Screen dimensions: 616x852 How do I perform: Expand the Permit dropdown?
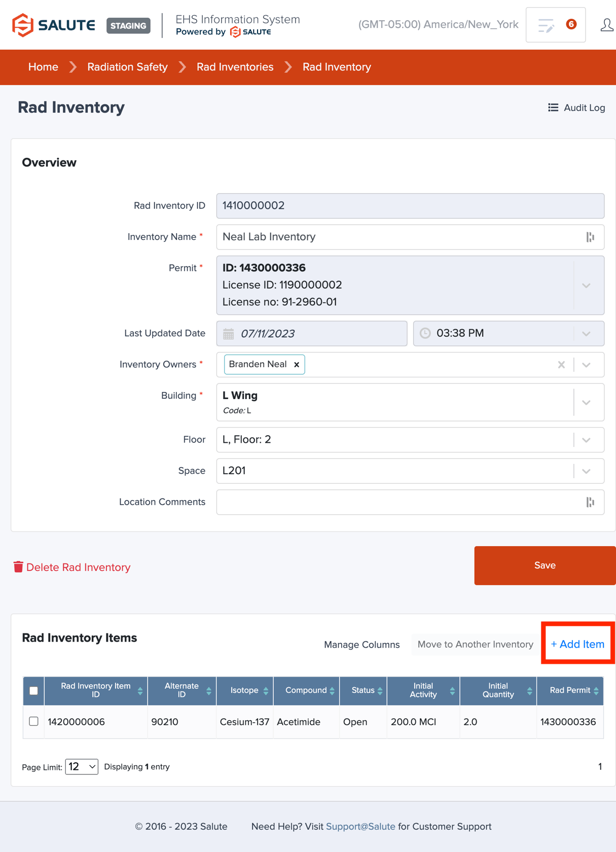[587, 286]
